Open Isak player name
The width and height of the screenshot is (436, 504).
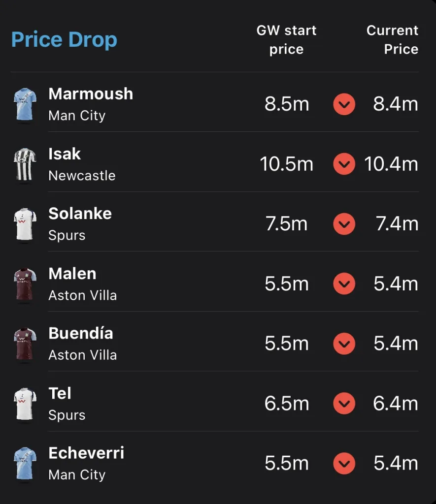coord(65,154)
